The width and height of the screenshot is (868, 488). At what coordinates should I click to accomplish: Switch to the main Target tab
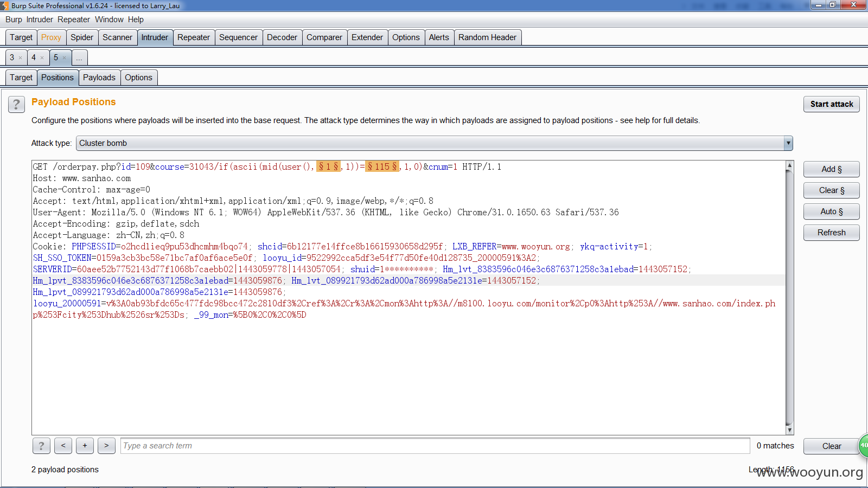pyautogui.click(x=21, y=37)
